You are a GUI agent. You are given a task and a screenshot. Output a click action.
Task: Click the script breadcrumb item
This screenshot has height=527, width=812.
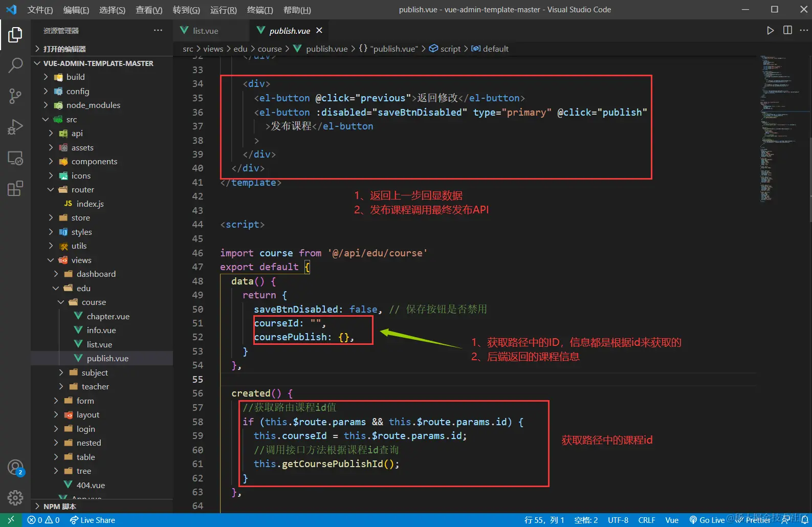(x=445, y=49)
